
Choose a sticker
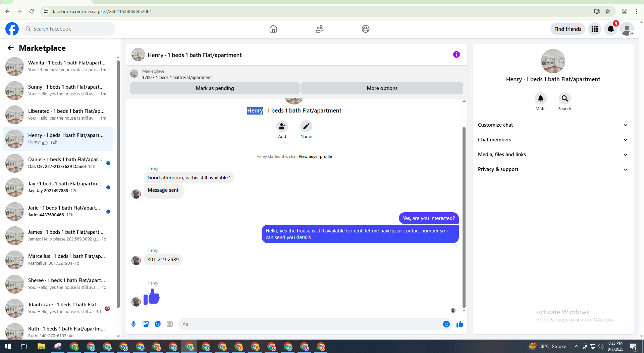(158, 324)
